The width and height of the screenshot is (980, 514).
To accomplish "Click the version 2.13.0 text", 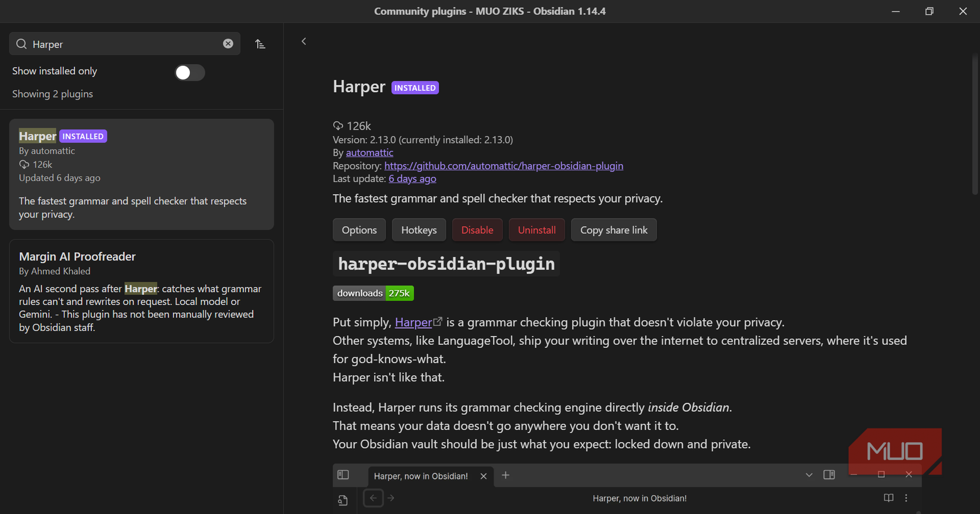I will click(x=422, y=139).
